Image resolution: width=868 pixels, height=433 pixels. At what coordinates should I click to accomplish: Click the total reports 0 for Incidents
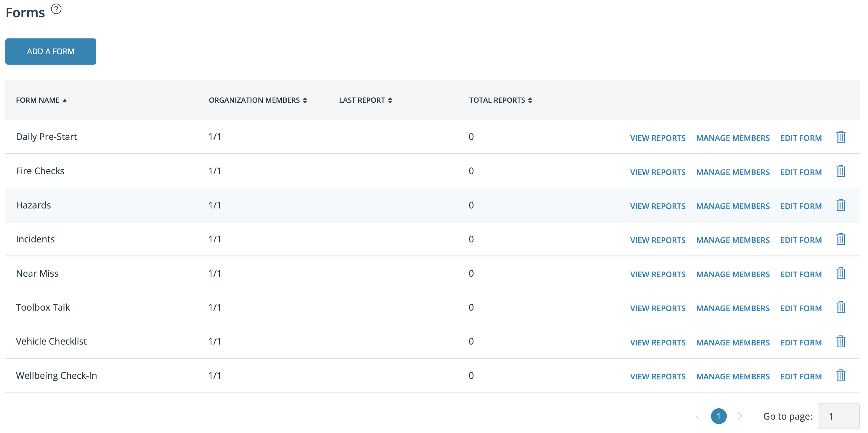[471, 239]
